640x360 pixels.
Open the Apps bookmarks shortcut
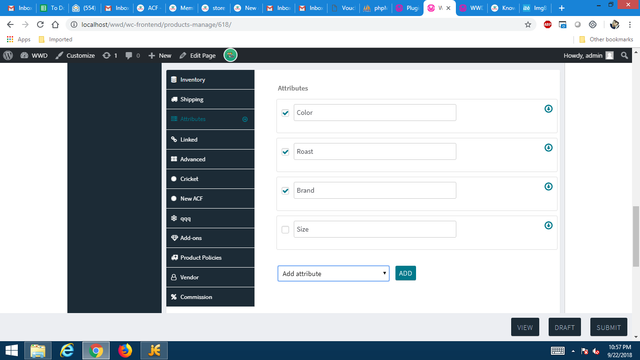(18, 39)
